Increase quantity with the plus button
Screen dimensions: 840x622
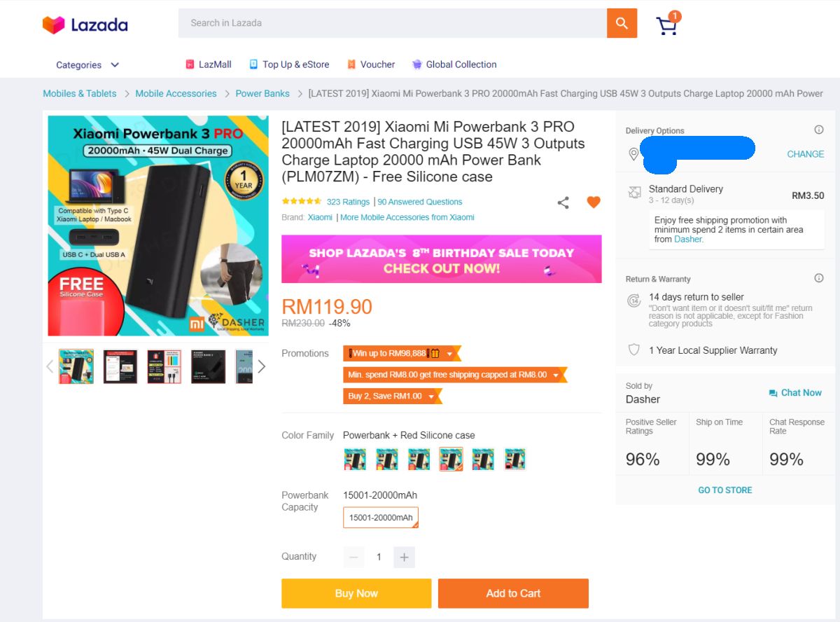404,558
